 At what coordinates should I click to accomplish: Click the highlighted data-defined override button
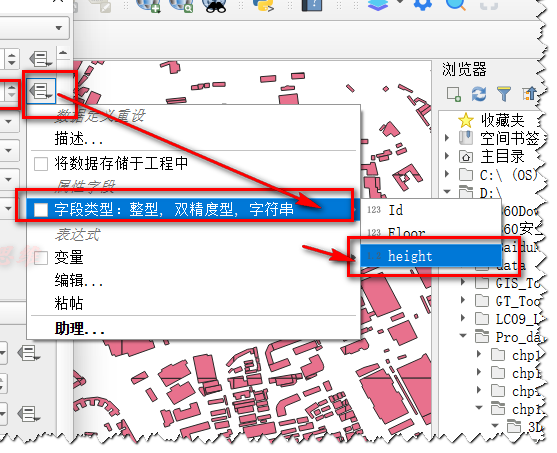[41, 91]
